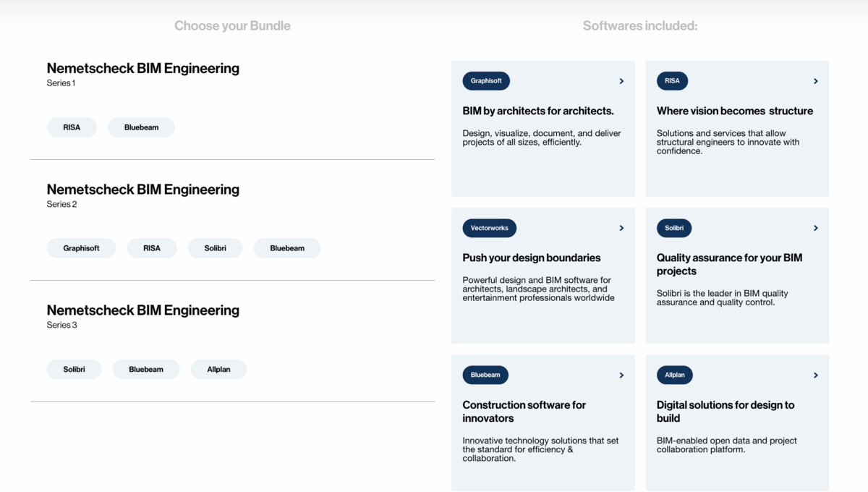The image size is (868, 492).
Task: Open the Vectorworks card chevron arrow
Action: [621, 228]
